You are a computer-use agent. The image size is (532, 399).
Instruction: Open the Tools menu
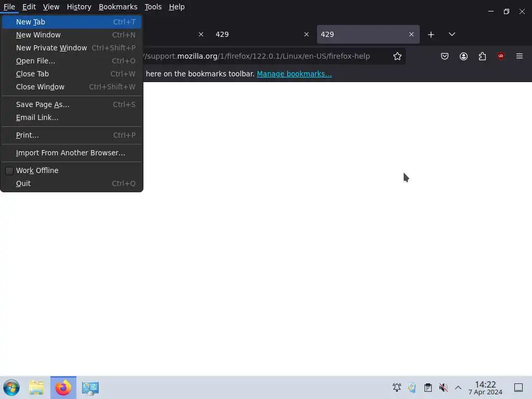coord(153,7)
